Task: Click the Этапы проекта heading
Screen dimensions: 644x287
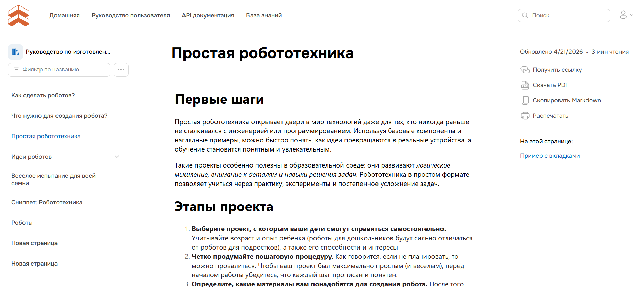Action: [224, 206]
